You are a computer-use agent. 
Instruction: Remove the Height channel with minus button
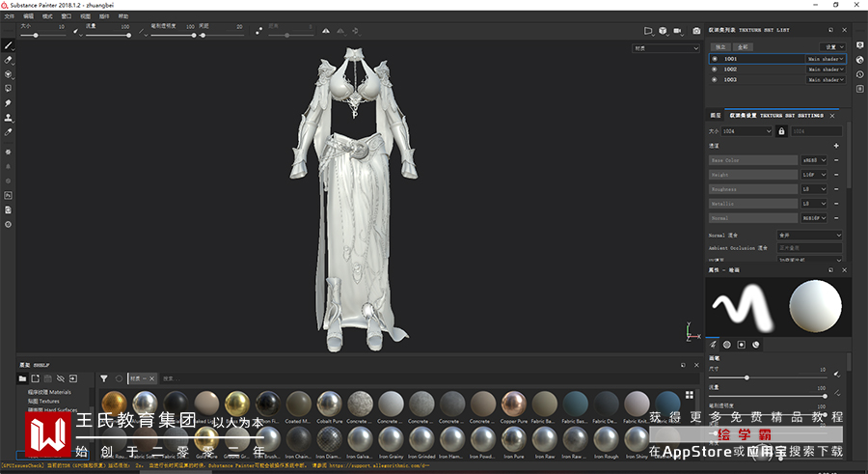coord(835,175)
